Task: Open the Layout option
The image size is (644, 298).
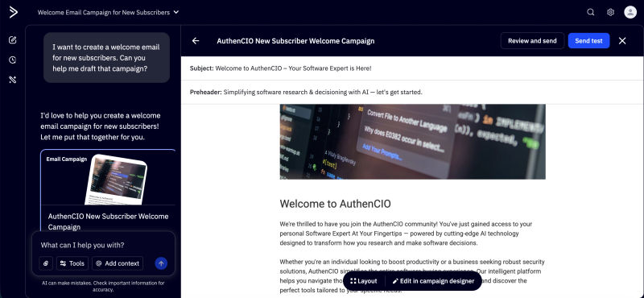Action: pos(364,281)
